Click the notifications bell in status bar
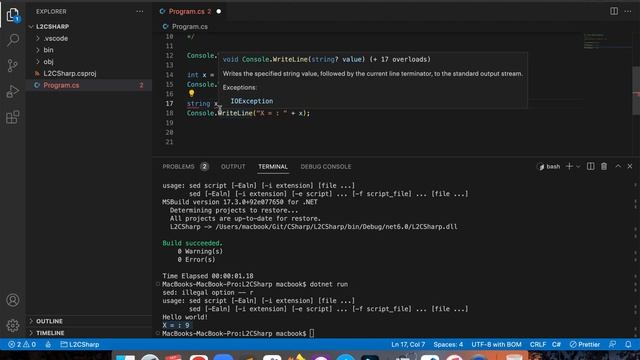 [628, 344]
